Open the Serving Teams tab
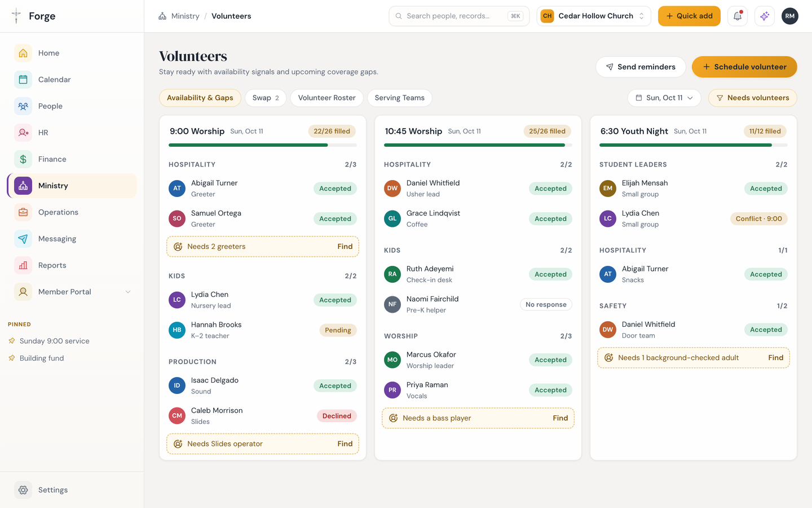This screenshot has height=508, width=812. click(x=400, y=98)
